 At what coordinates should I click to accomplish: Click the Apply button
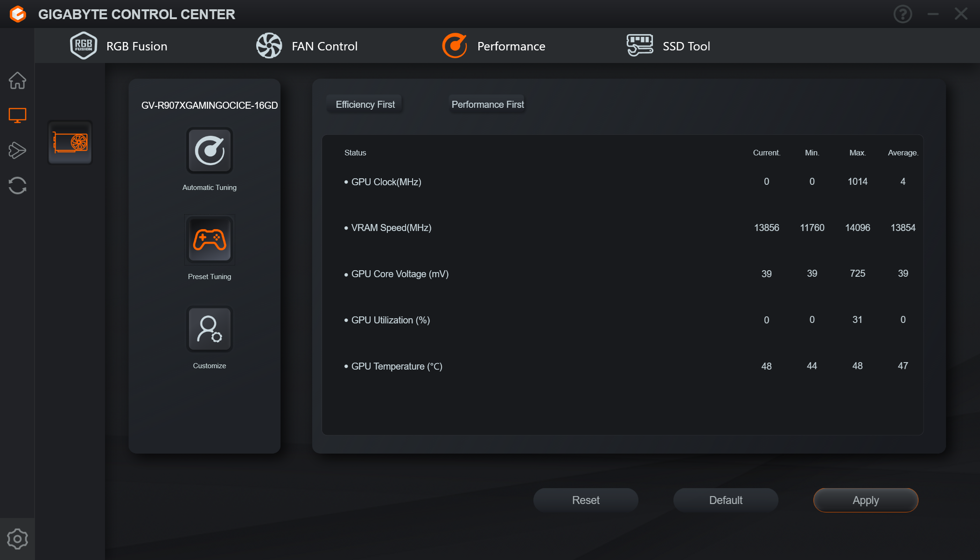tap(866, 500)
